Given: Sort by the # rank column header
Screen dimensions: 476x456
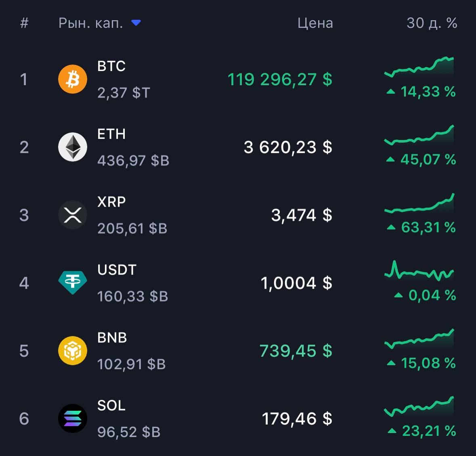Looking at the screenshot, I should [x=24, y=23].
